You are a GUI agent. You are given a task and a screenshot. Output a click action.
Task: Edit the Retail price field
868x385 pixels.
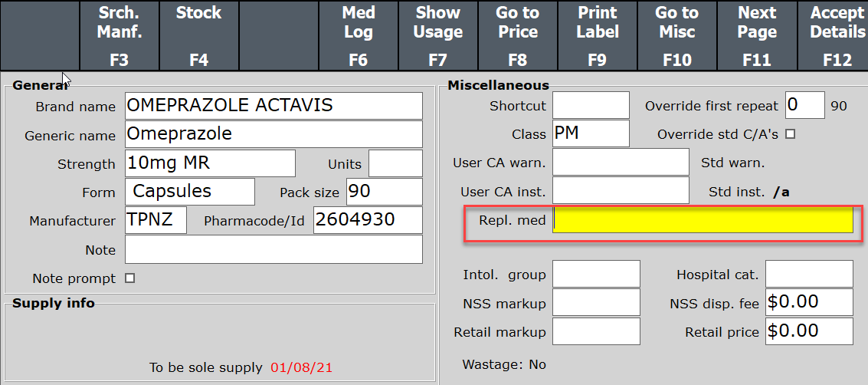[808, 331]
